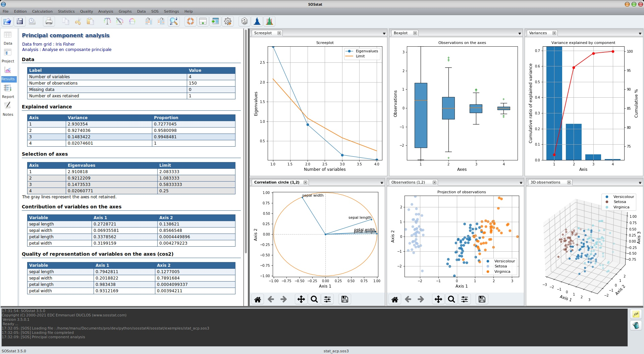The height and width of the screenshot is (354, 644).
Task: Close the 3D observations panel
Action: [x=569, y=182]
